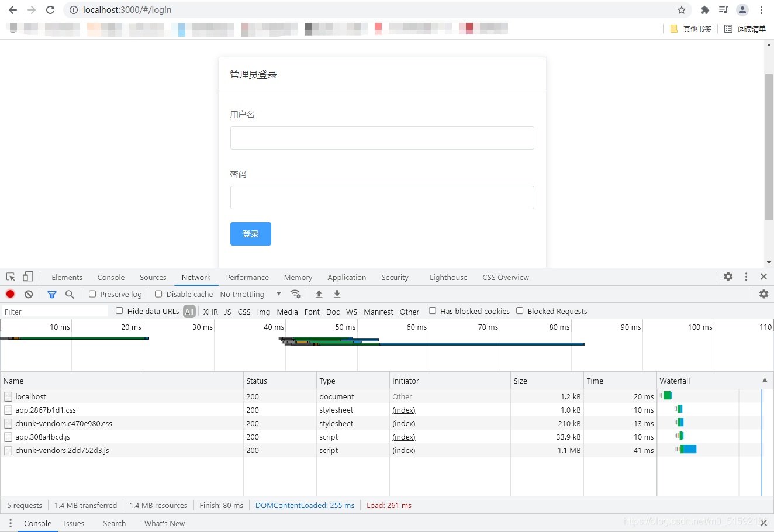Open the network conditions icon
This screenshot has width=774, height=532.
click(x=295, y=294)
